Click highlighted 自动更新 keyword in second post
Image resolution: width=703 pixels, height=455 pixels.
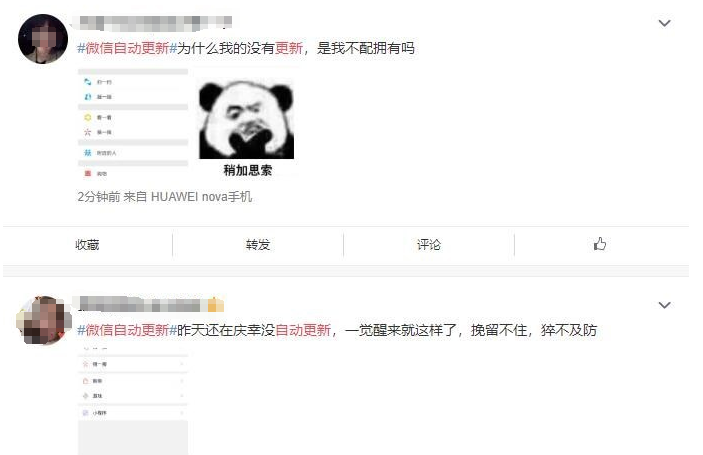[x=303, y=330]
